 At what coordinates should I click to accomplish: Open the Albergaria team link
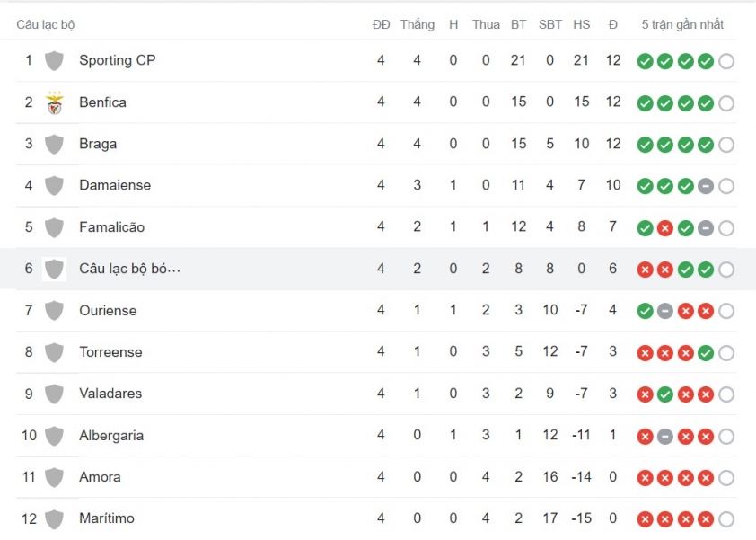pos(111,435)
